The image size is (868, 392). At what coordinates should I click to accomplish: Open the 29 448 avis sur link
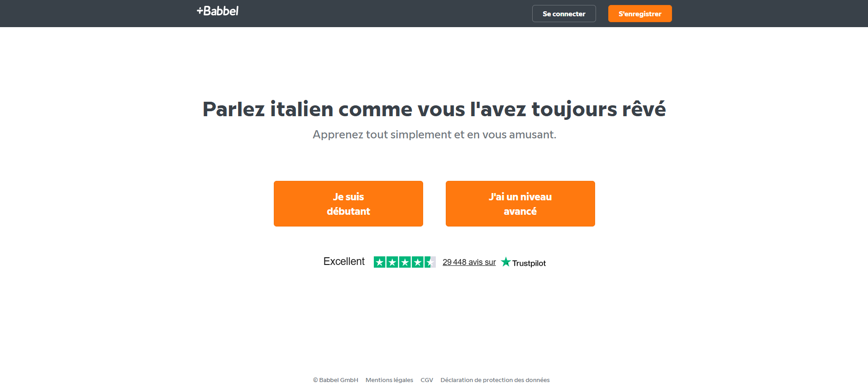pyautogui.click(x=469, y=262)
